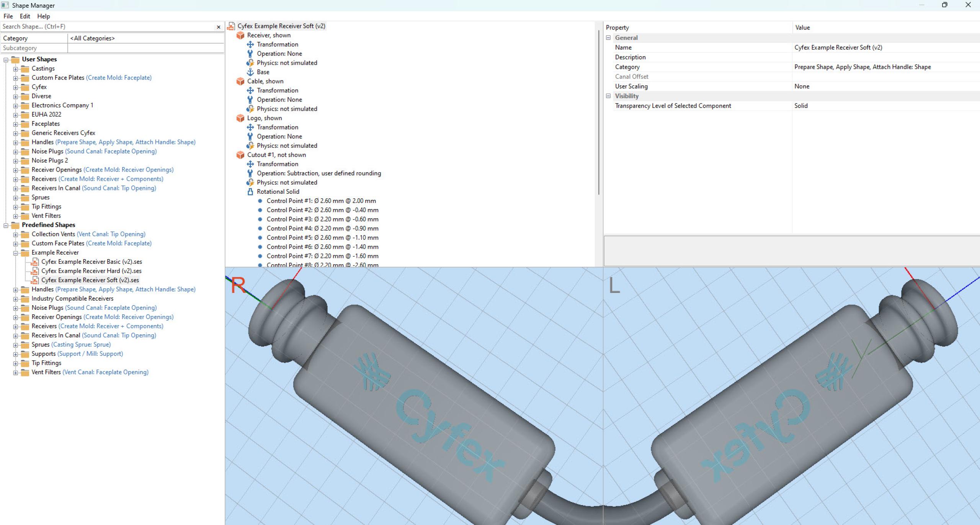Open the Help menu
Viewport: 980px width, 525px height.
44,16
